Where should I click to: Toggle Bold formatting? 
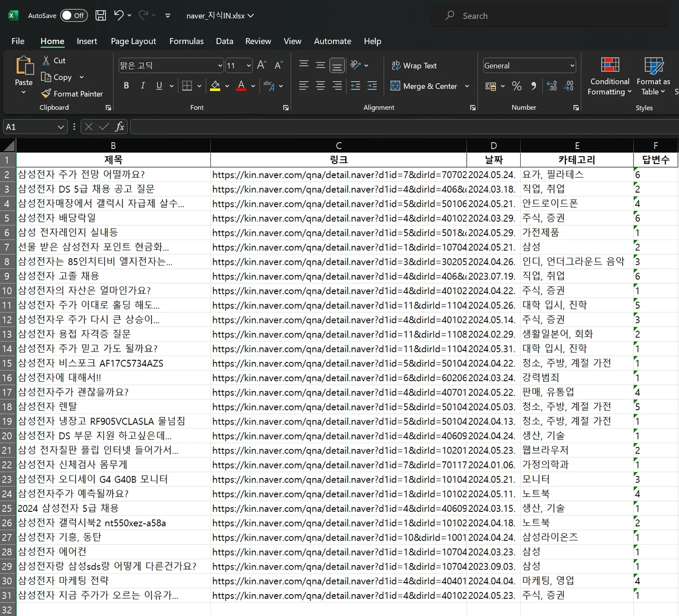click(127, 86)
